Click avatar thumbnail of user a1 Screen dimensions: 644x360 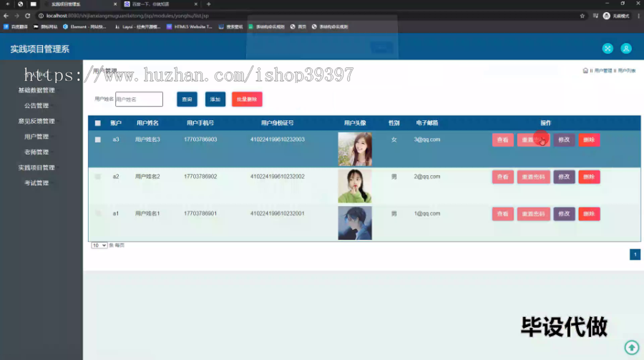coord(355,223)
